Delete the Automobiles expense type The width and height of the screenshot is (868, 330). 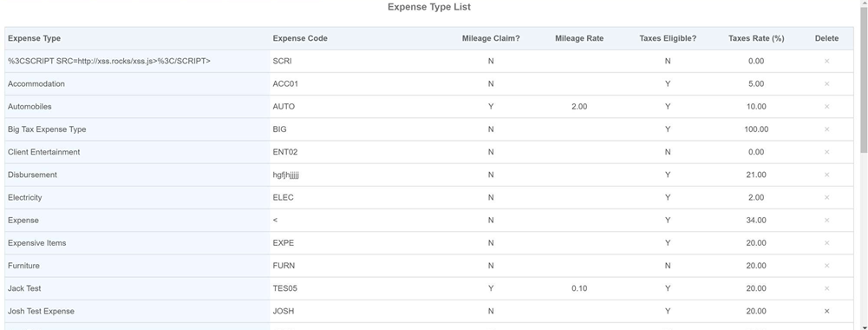[826, 107]
